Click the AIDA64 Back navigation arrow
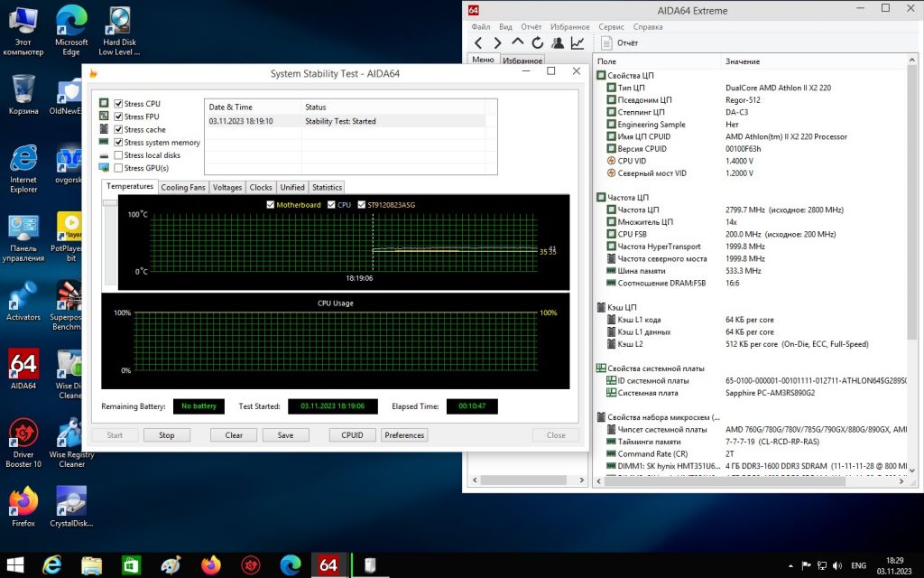Screen dimensions: 924x578 [478, 43]
